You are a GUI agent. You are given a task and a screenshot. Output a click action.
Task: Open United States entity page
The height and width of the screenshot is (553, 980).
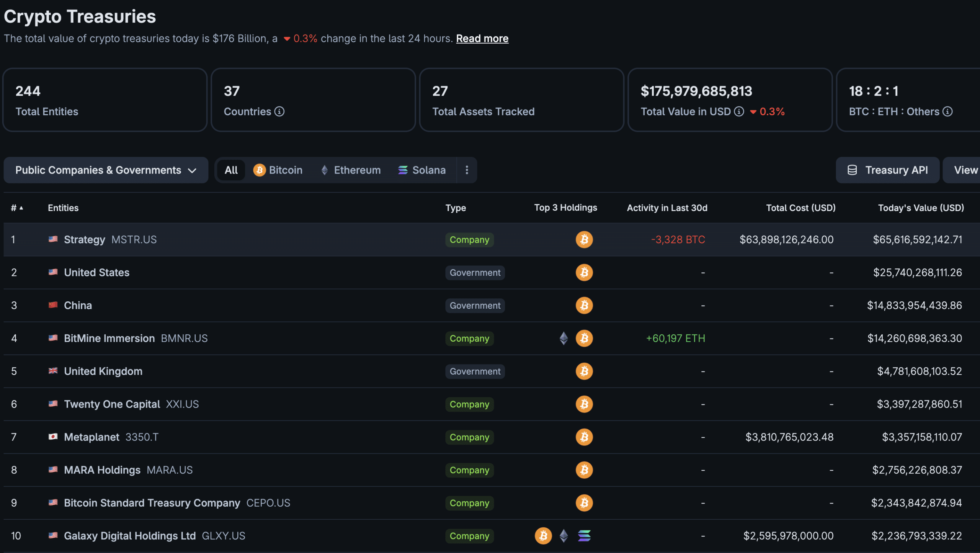click(x=97, y=273)
